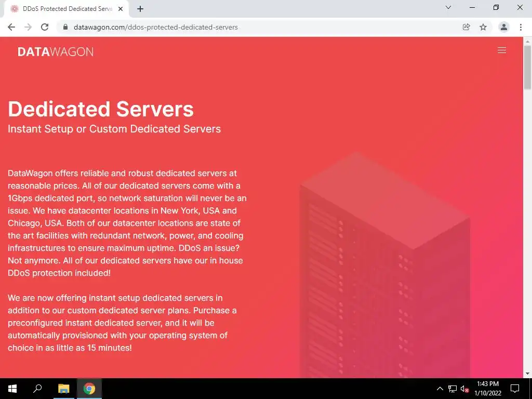Click paragraph starting 'DataWagon offers reliable'

pyautogui.click(x=127, y=223)
